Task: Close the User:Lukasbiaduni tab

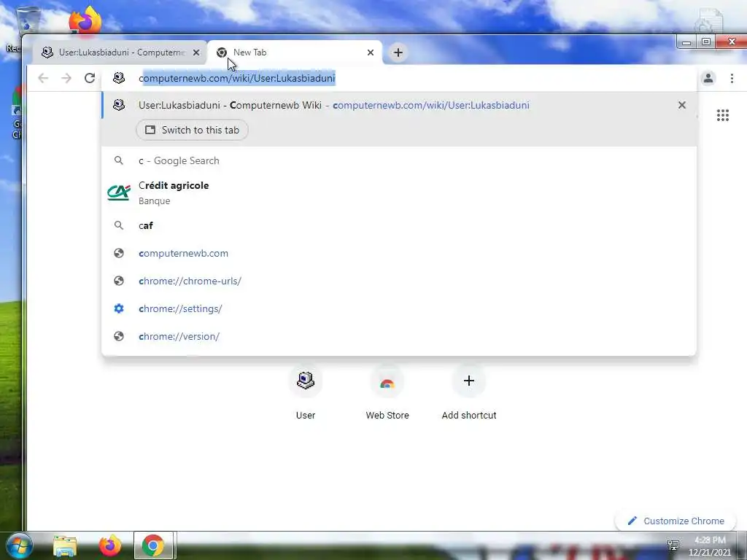Action: (196, 52)
